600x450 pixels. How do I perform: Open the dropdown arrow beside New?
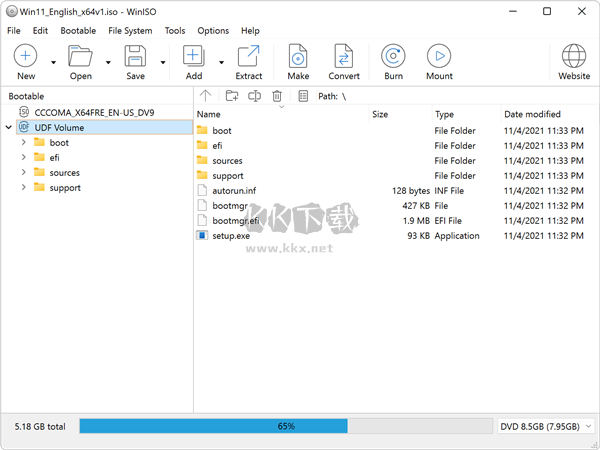(x=54, y=62)
